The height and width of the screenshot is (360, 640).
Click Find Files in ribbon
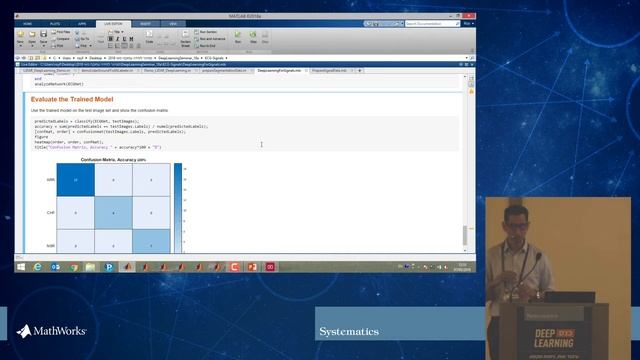pos(61,32)
